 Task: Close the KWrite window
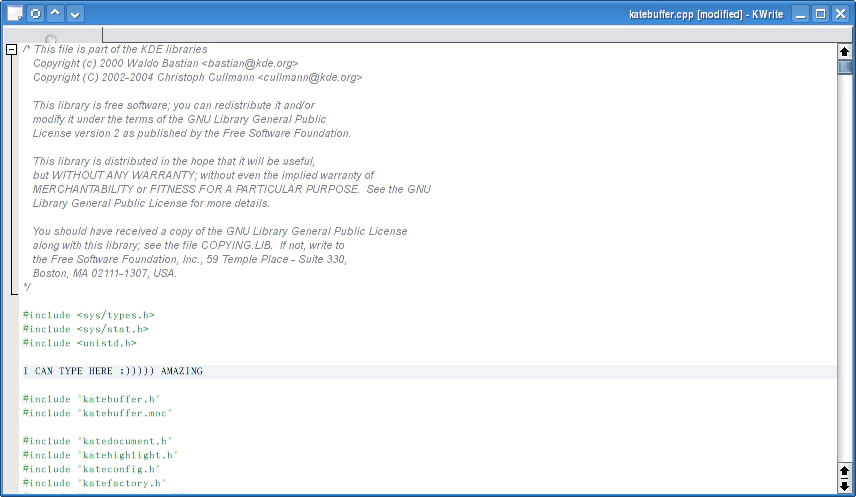point(841,14)
